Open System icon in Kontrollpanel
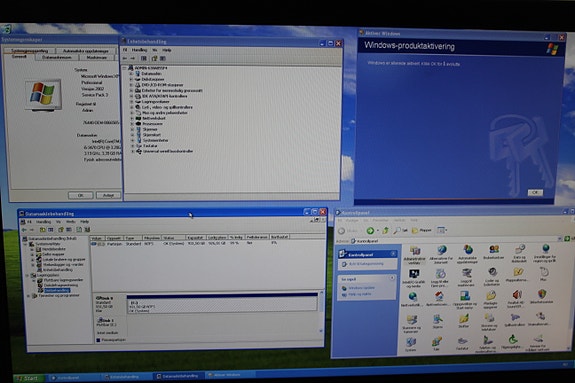Viewport: 575px width, 383px height. pyautogui.click(x=411, y=345)
